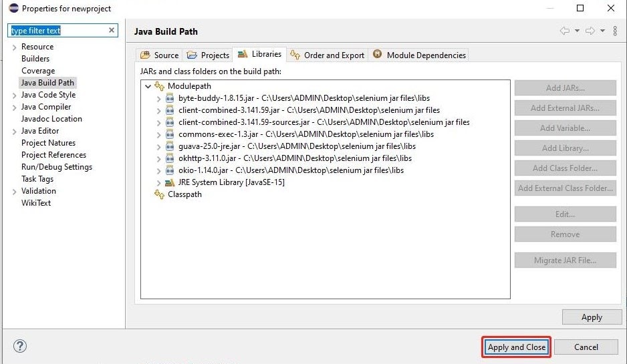Click the Eclipse logo icon in title bar
Screen dimensions: 627x364
13,8
